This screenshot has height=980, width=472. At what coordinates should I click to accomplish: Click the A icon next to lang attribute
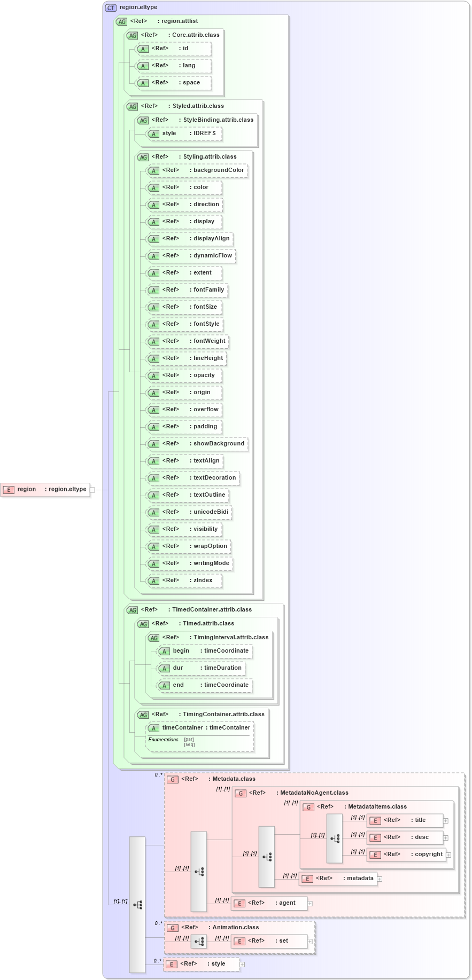(x=143, y=66)
